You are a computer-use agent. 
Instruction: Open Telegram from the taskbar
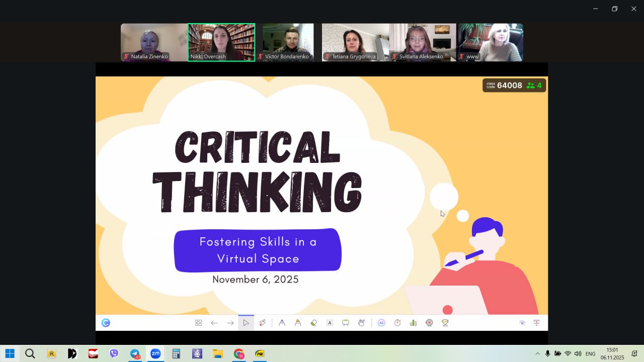coord(135,353)
